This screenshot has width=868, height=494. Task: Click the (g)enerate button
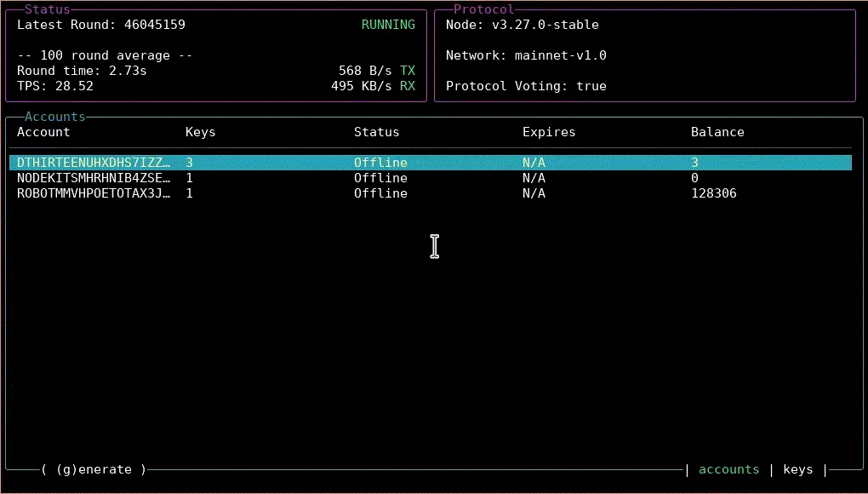[94, 469]
